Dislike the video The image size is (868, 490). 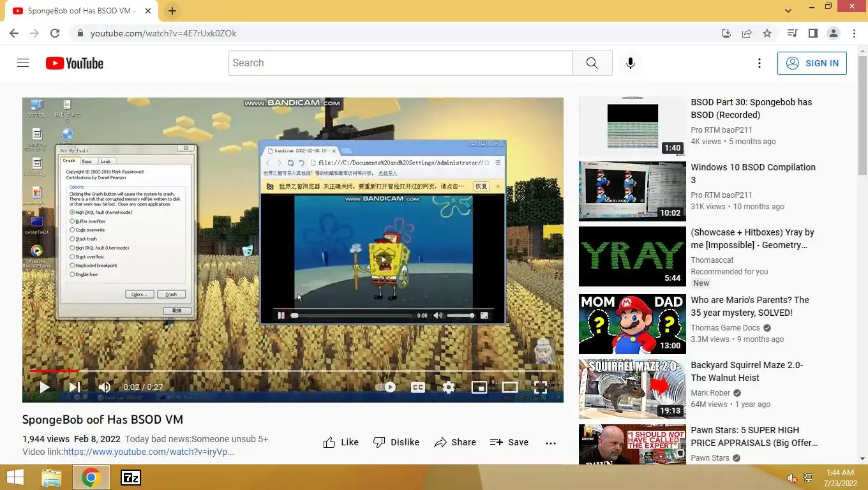[396, 442]
